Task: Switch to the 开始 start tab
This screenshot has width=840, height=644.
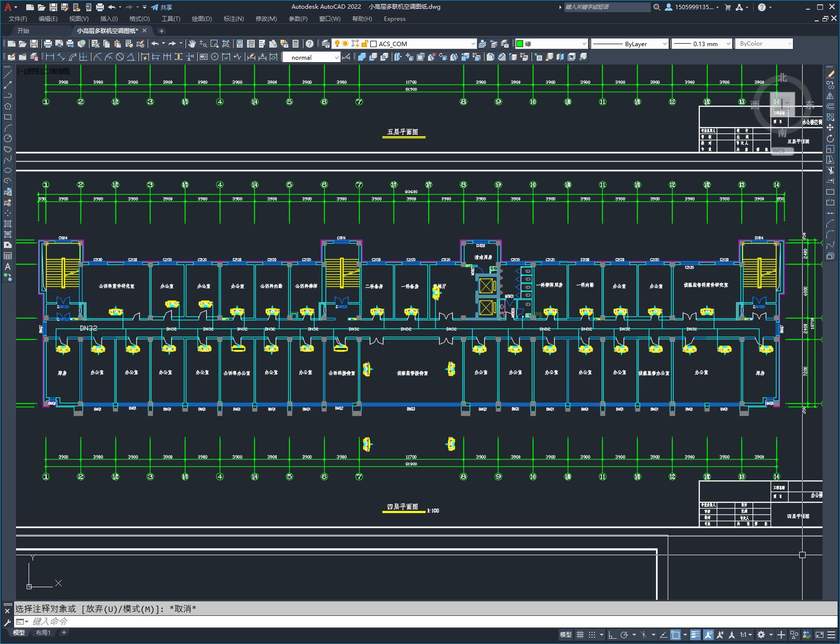Action: tap(23, 31)
